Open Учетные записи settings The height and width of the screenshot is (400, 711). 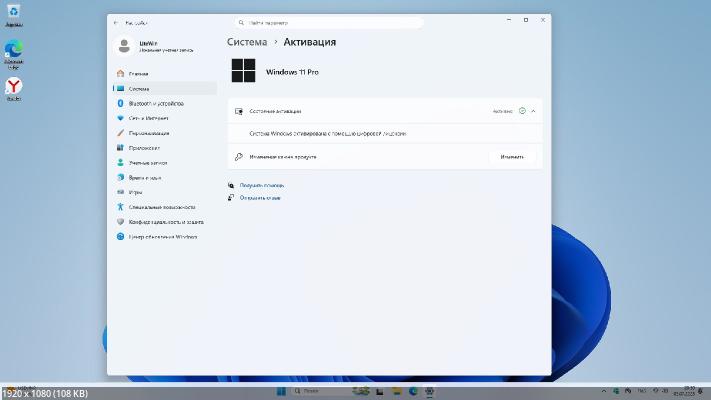164,162
